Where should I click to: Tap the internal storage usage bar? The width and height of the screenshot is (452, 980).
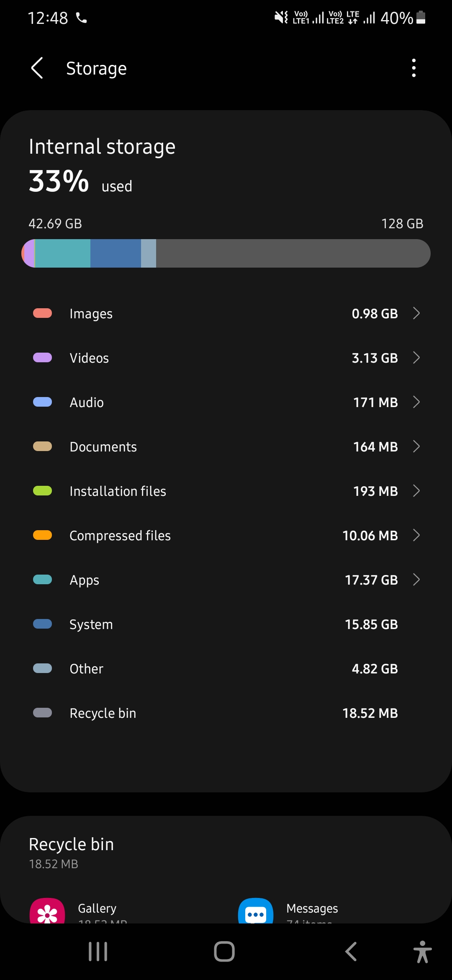click(226, 253)
